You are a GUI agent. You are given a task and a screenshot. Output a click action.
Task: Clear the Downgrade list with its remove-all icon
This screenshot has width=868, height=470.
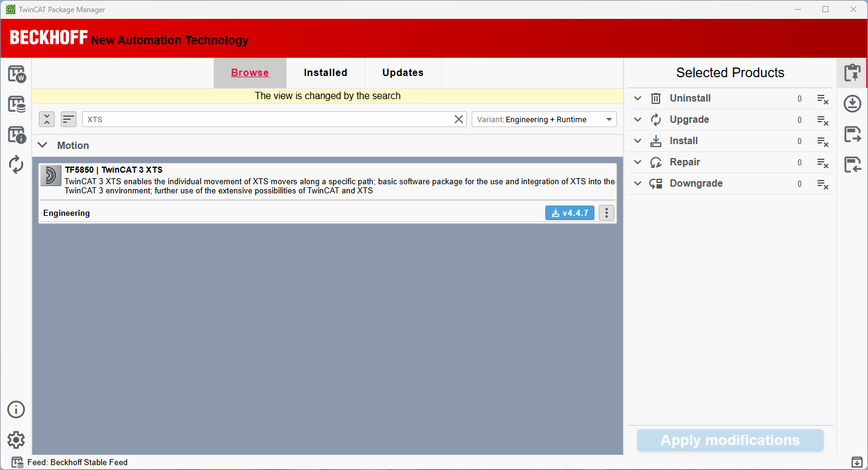point(822,184)
